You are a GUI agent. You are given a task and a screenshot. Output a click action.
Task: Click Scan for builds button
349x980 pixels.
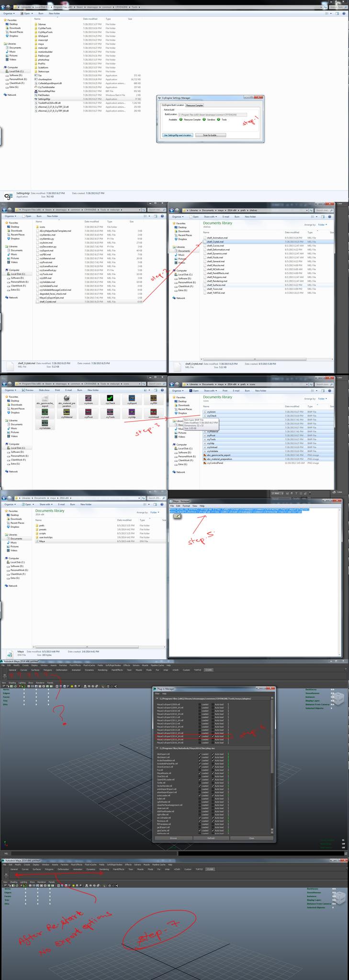[211, 135]
